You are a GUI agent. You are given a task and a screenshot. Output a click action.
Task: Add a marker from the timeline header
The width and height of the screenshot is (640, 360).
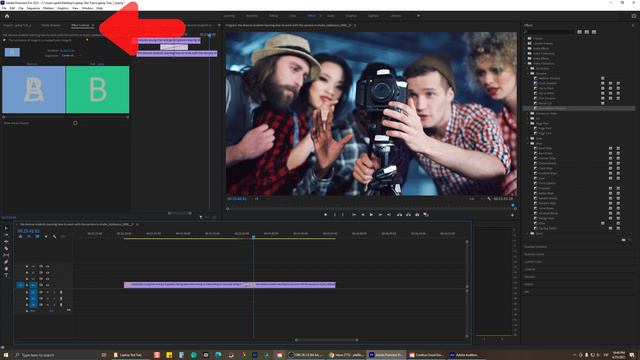(46, 237)
